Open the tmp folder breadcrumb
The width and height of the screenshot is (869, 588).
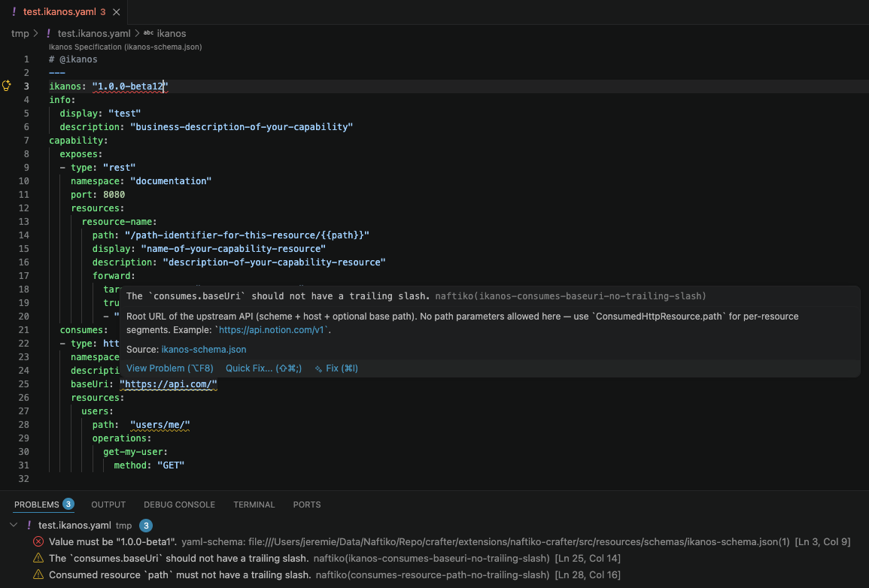tap(20, 33)
